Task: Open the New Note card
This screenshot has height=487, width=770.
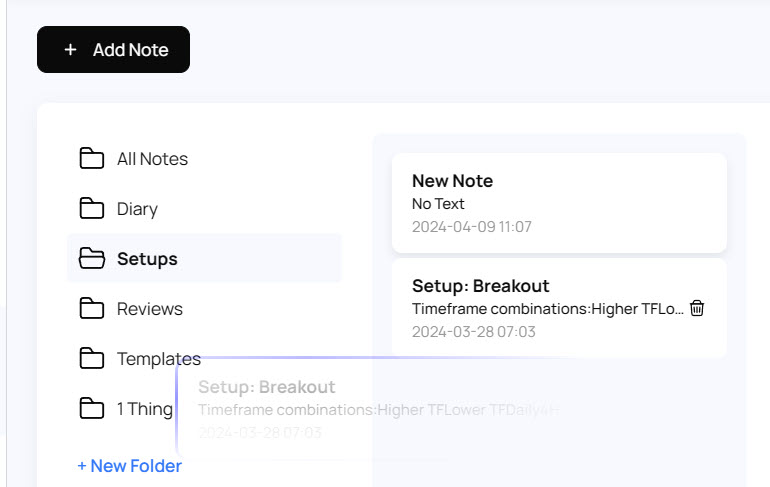Action: point(559,203)
